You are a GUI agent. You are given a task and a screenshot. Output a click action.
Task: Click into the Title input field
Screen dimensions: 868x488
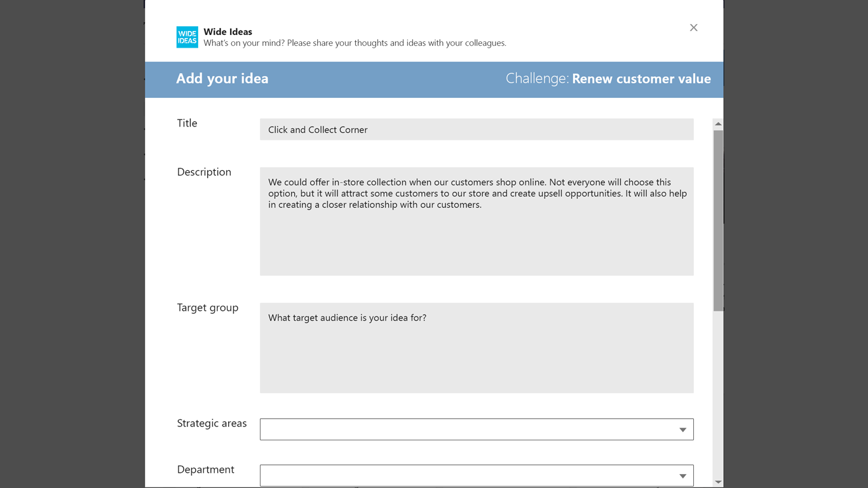(x=477, y=130)
